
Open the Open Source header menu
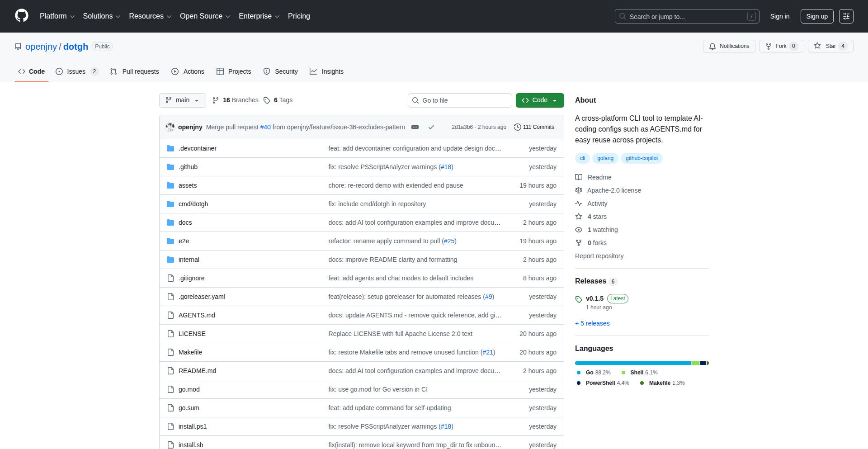[x=205, y=16]
